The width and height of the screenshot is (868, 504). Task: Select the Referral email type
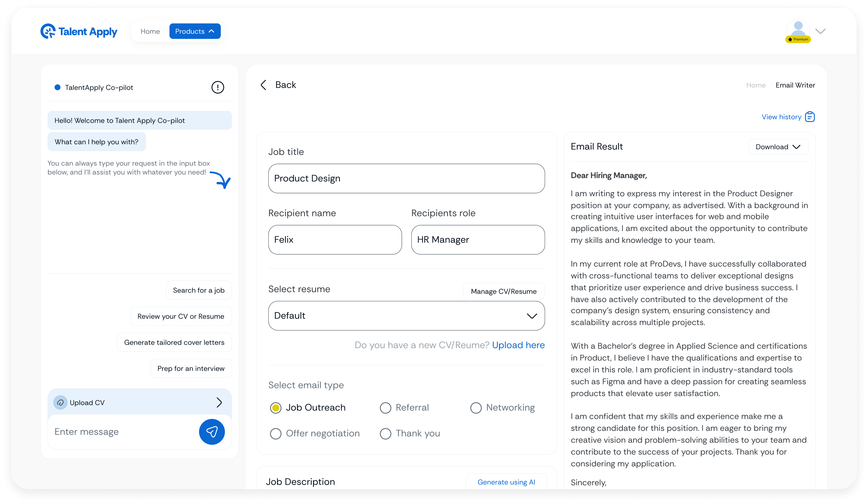(x=385, y=408)
